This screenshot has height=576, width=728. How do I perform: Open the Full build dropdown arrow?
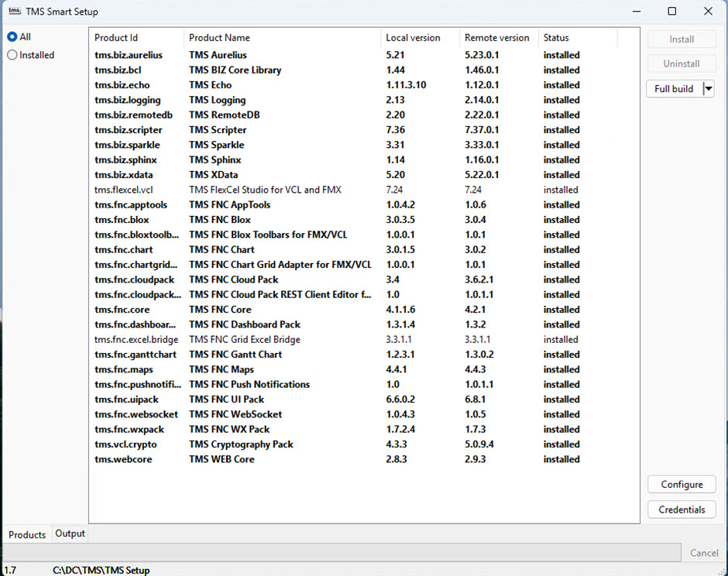click(708, 89)
